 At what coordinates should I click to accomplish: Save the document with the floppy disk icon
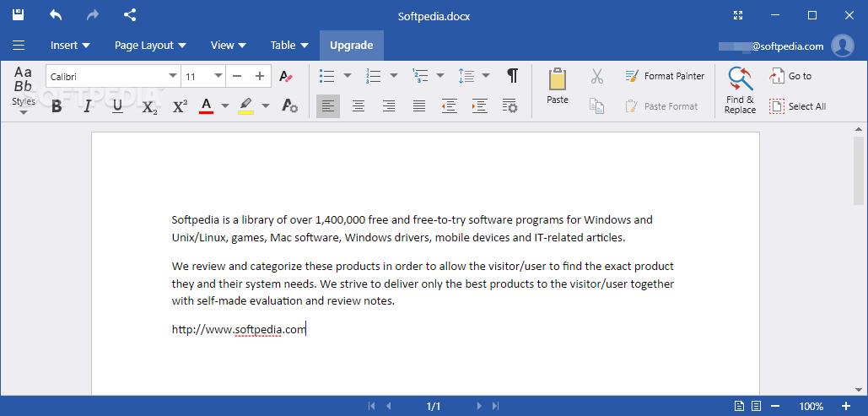(x=19, y=15)
